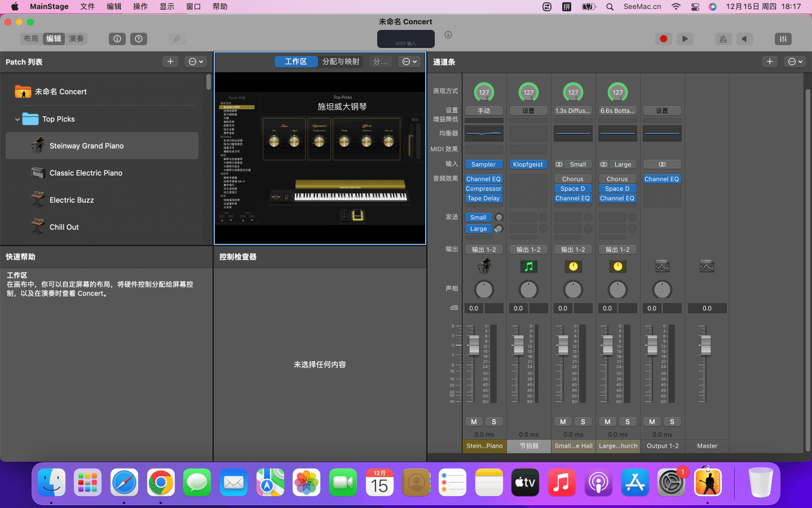Screen dimensions: 812x508
Task: Switch to 演奏 mode
Action: (76, 39)
